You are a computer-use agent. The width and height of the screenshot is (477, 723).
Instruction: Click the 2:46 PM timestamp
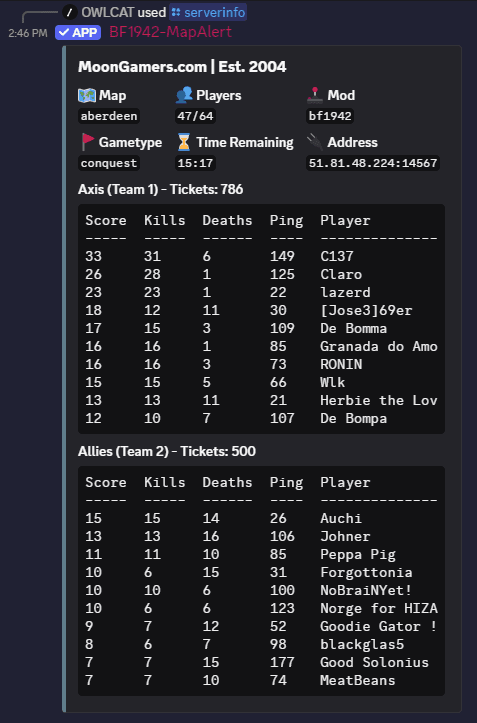click(x=28, y=33)
